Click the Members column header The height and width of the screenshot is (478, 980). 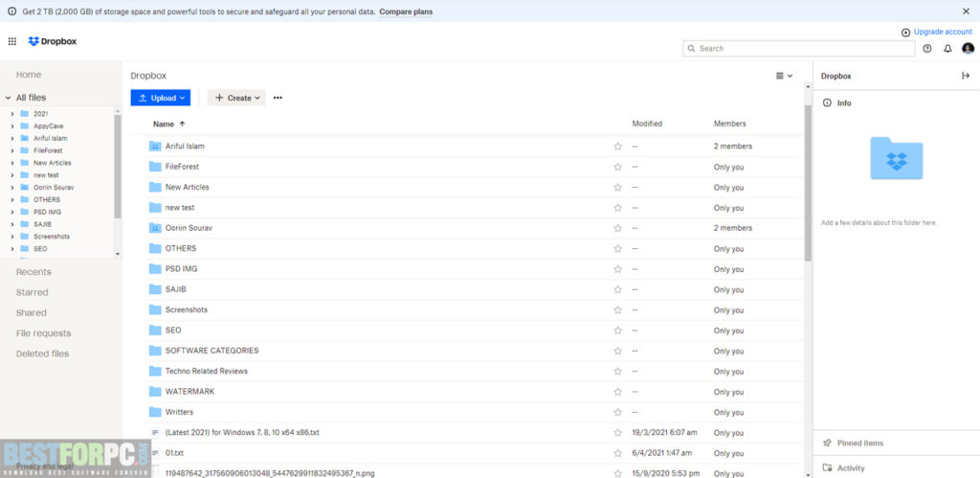[729, 124]
